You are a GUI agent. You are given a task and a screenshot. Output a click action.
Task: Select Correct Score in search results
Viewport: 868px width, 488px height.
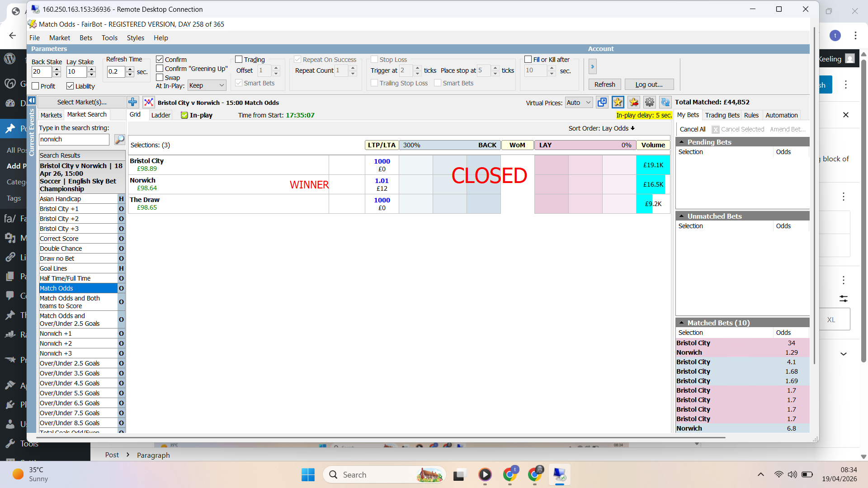point(59,239)
